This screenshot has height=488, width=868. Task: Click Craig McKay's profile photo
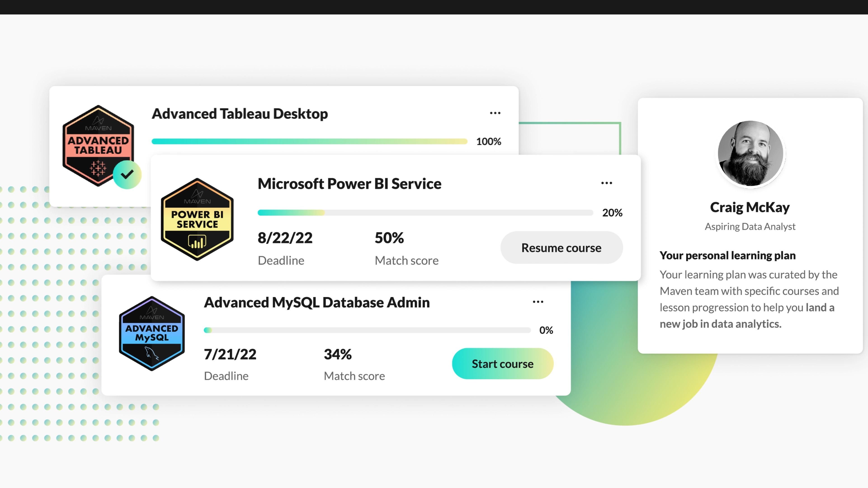[750, 153]
